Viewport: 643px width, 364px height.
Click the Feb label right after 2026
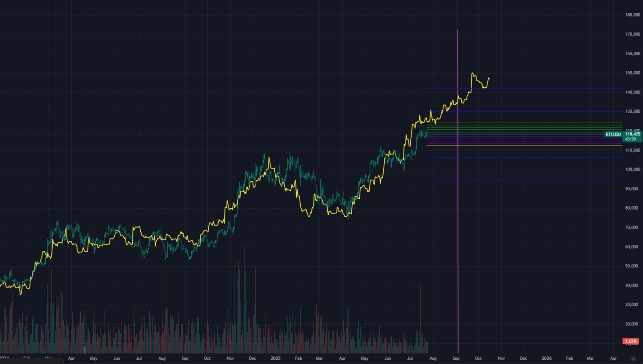[569, 358]
